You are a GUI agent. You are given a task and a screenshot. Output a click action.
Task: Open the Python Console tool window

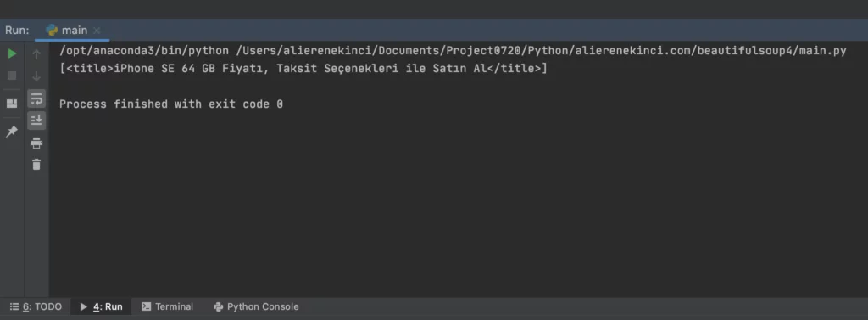(256, 306)
